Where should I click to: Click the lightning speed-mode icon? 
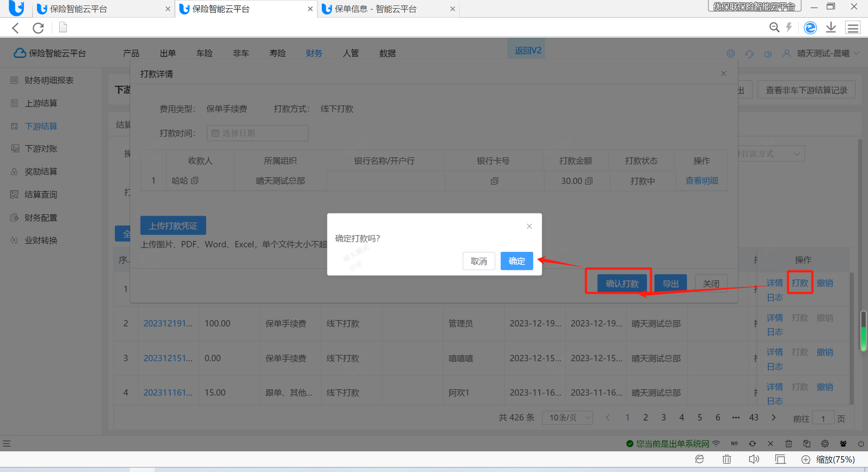[x=789, y=28]
